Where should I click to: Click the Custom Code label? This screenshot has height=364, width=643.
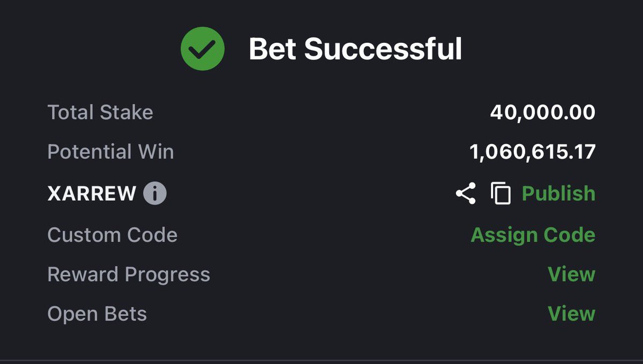113,234
